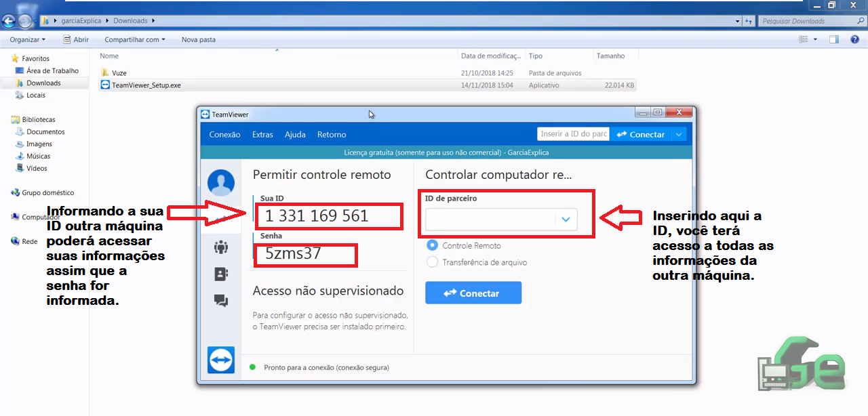Select Rede in the navigation pane
The image size is (868, 416).
29,241
